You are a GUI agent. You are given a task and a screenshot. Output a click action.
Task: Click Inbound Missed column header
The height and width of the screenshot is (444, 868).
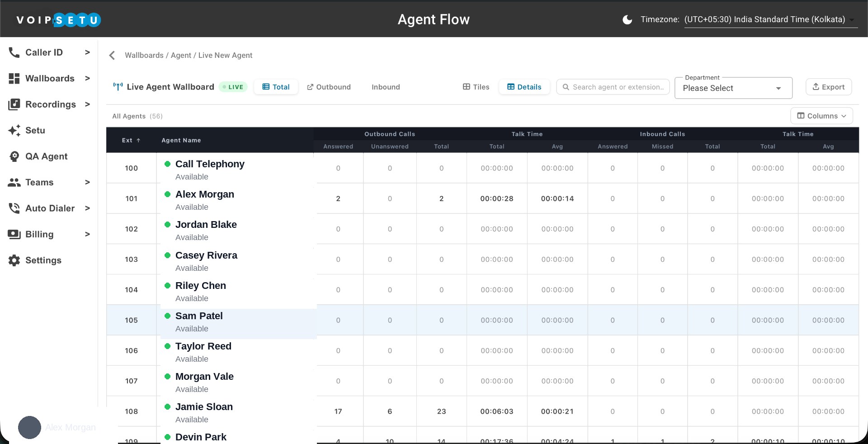662,146
